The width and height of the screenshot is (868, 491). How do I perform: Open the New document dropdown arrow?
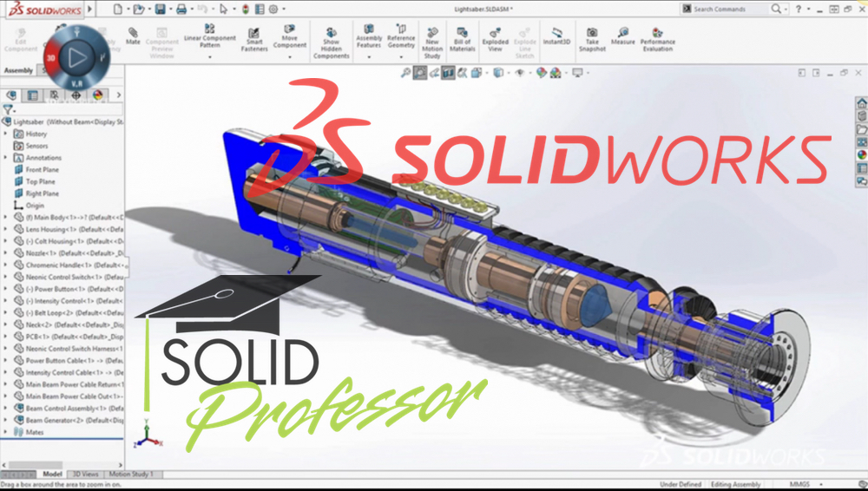click(x=128, y=10)
